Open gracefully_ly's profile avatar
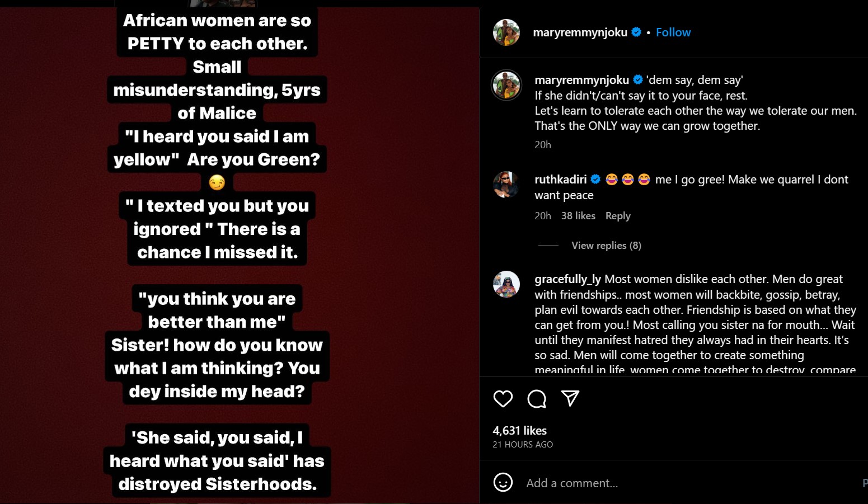 [x=506, y=284]
